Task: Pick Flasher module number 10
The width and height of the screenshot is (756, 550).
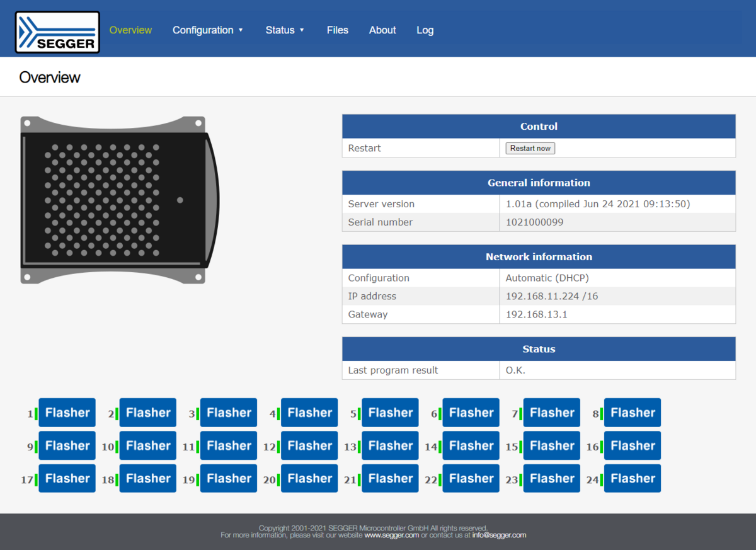Action: pyautogui.click(x=147, y=445)
